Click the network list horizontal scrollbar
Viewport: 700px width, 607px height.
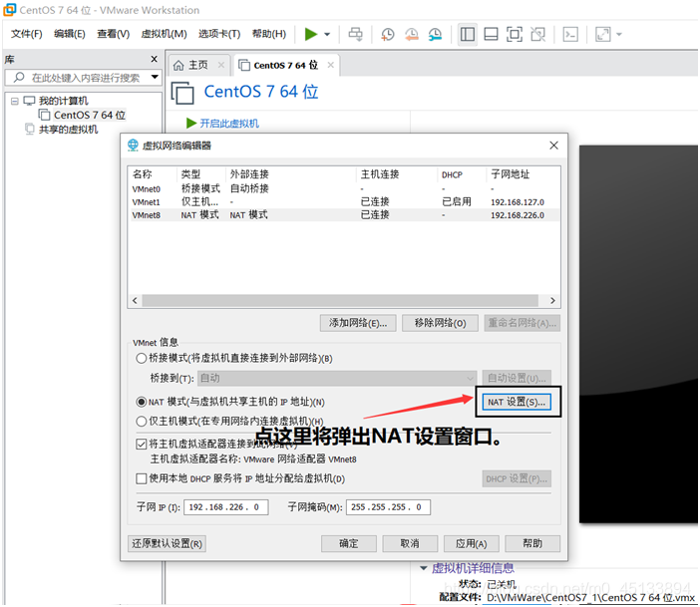[340, 300]
